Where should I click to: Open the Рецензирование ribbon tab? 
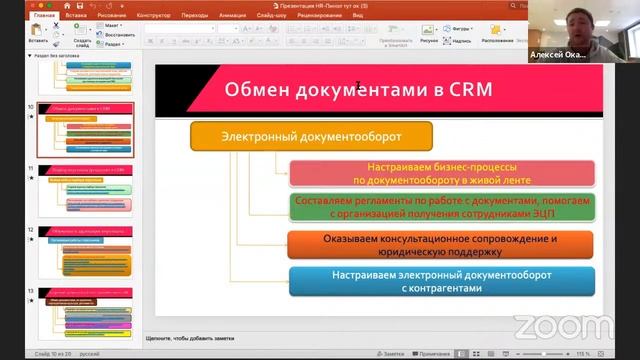pyautogui.click(x=320, y=15)
